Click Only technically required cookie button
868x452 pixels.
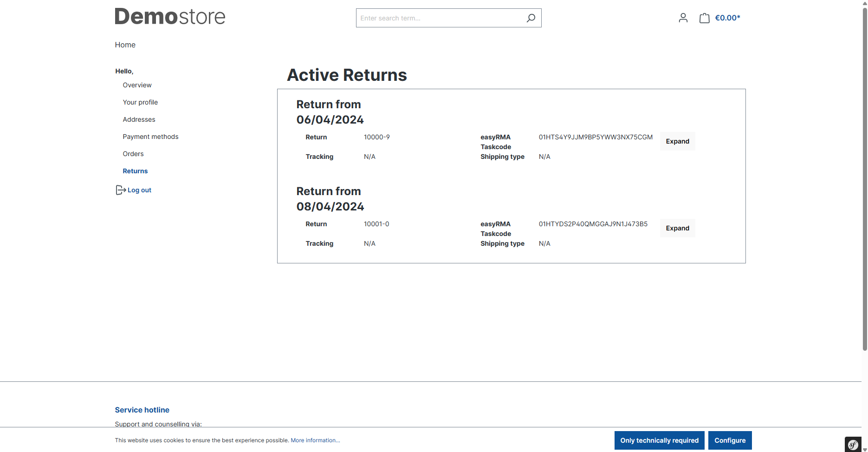point(659,440)
